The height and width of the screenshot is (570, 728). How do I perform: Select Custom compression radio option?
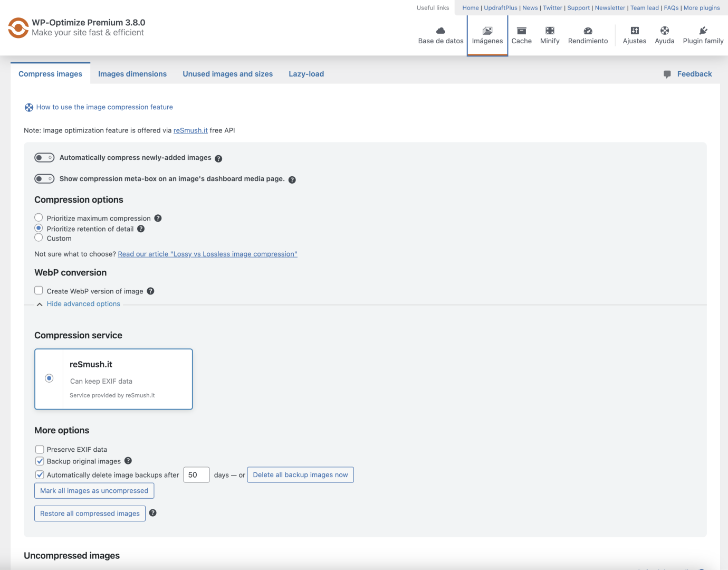pyautogui.click(x=39, y=237)
